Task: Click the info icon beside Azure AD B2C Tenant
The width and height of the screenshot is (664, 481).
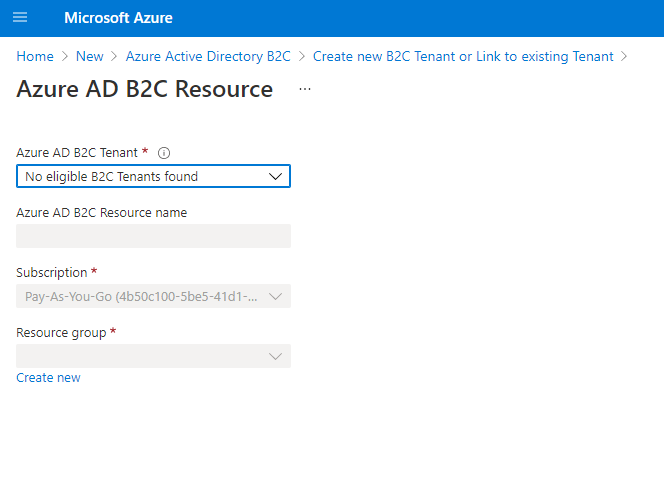Action: pos(164,153)
